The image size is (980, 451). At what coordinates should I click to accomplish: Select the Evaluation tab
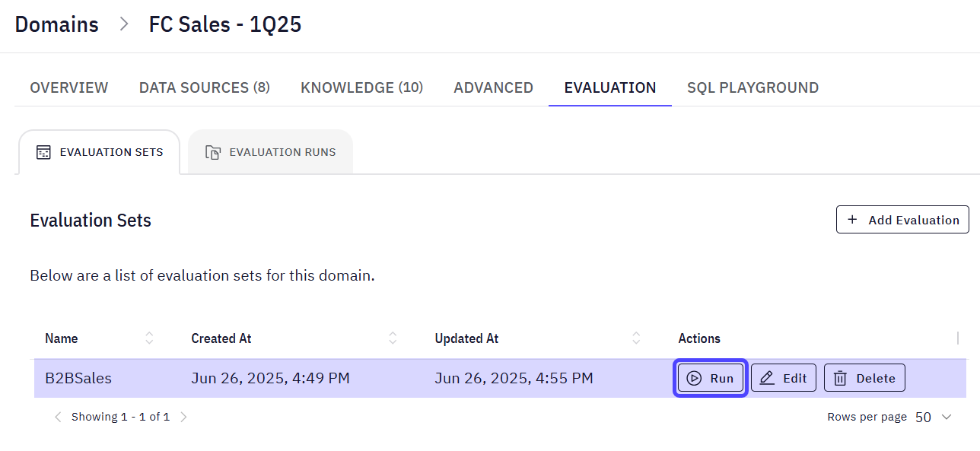tap(610, 87)
